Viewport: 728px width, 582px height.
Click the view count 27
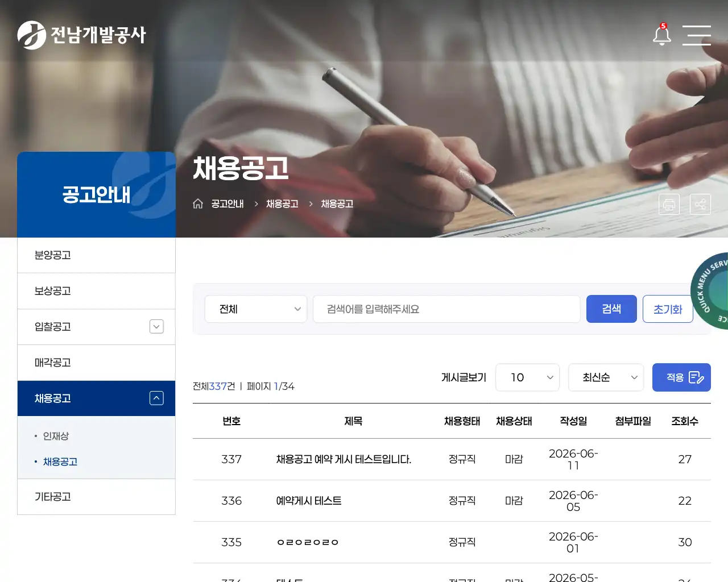click(685, 459)
